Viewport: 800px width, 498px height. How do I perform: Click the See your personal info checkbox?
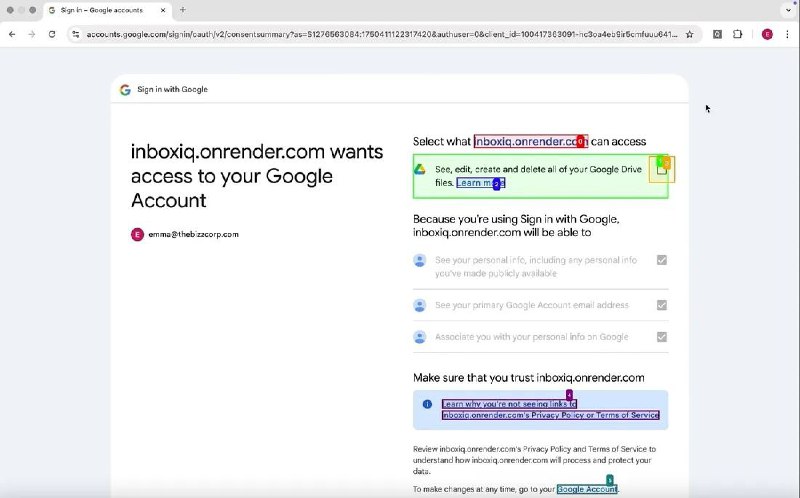[x=662, y=260]
